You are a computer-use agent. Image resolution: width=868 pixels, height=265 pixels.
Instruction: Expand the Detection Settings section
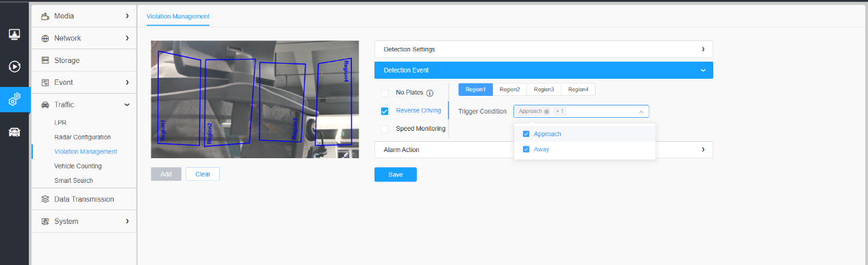point(544,49)
